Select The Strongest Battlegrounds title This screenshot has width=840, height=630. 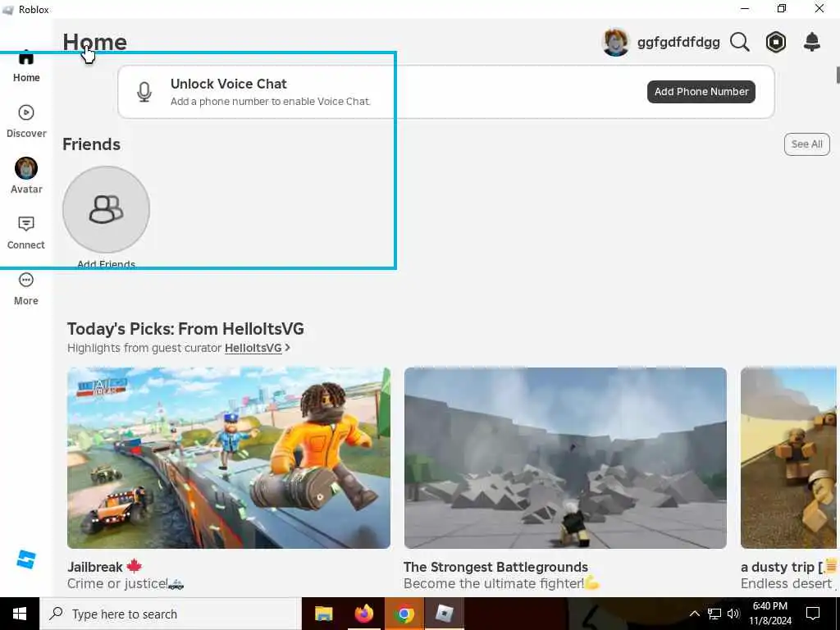tap(495, 567)
